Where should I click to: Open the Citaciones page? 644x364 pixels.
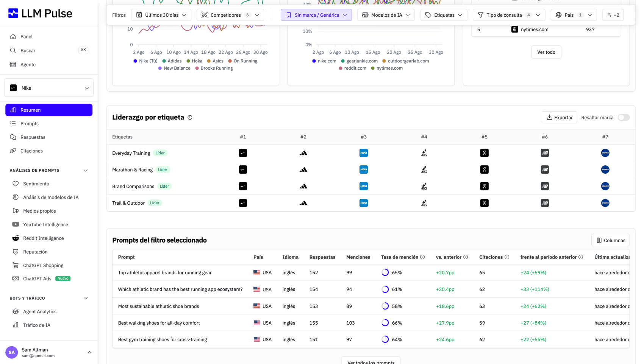click(49, 151)
